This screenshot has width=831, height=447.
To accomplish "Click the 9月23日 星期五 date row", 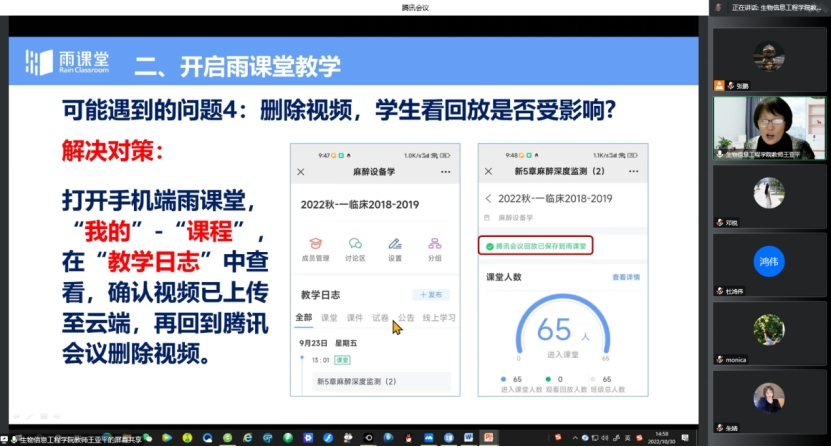I will click(328, 343).
